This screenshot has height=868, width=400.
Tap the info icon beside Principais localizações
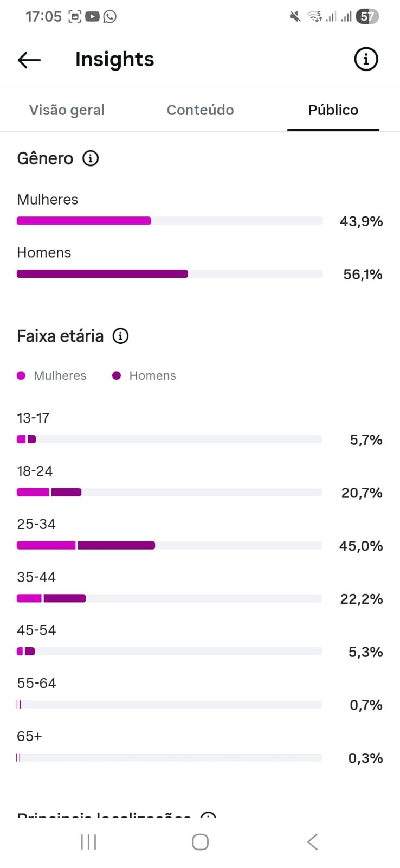coord(208,816)
